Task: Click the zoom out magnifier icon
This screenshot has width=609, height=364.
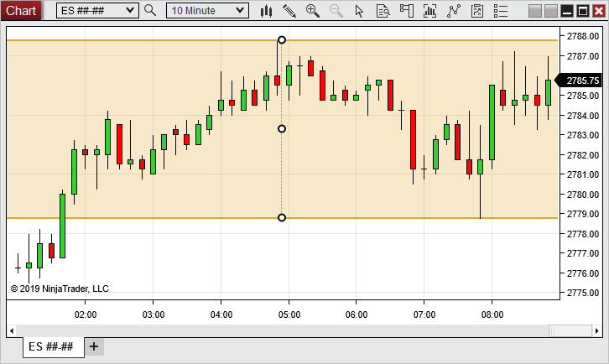Action: point(336,11)
